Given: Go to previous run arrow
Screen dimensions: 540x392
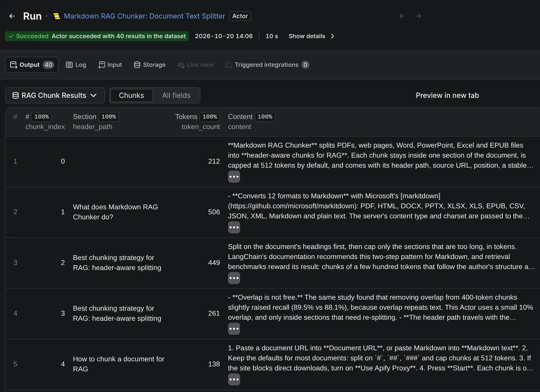Looking at the screenshot, I should coord(402,16).
